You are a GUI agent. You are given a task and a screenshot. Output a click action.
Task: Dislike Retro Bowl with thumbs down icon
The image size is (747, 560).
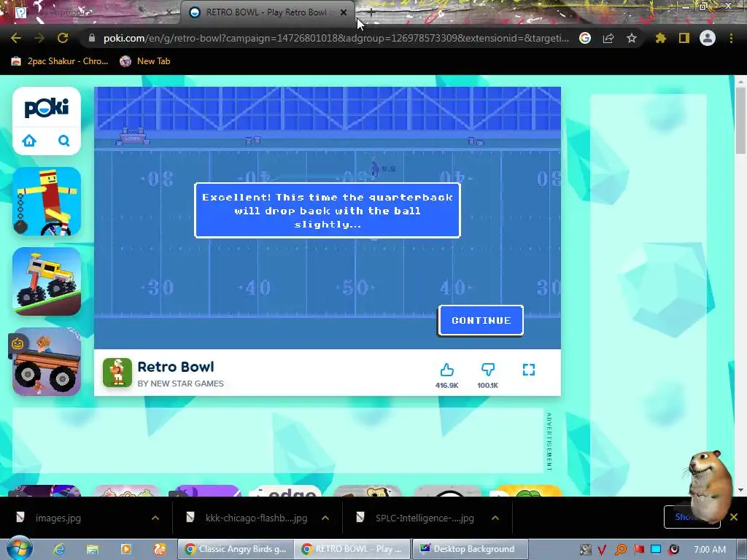pyautogui.click(x=488, y=370)
